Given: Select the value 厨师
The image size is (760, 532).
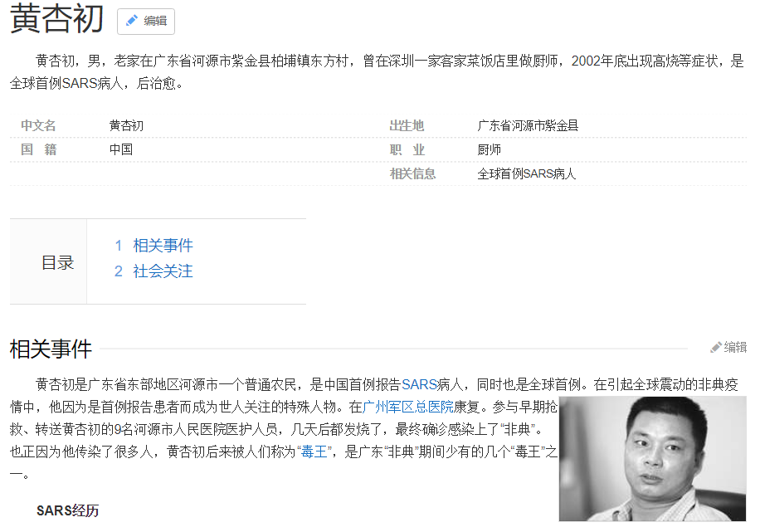Looking at the screenshot, I should pyautogui.click(x=489, y=149).
